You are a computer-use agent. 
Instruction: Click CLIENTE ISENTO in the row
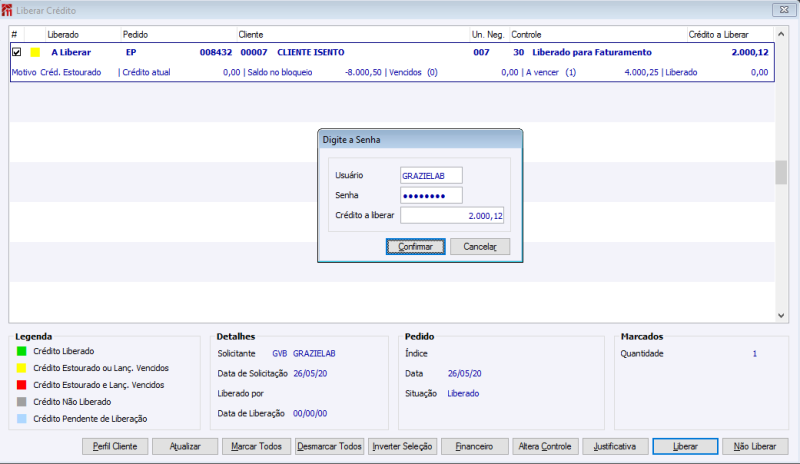click(311, 52)
